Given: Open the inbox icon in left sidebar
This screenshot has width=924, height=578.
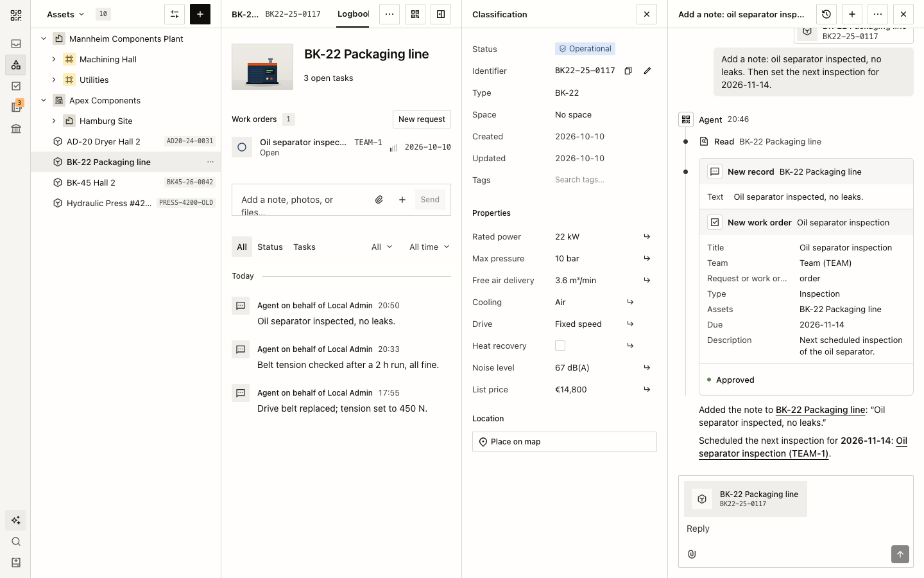Looking at the screenshot, I should [x=16, y=44].
